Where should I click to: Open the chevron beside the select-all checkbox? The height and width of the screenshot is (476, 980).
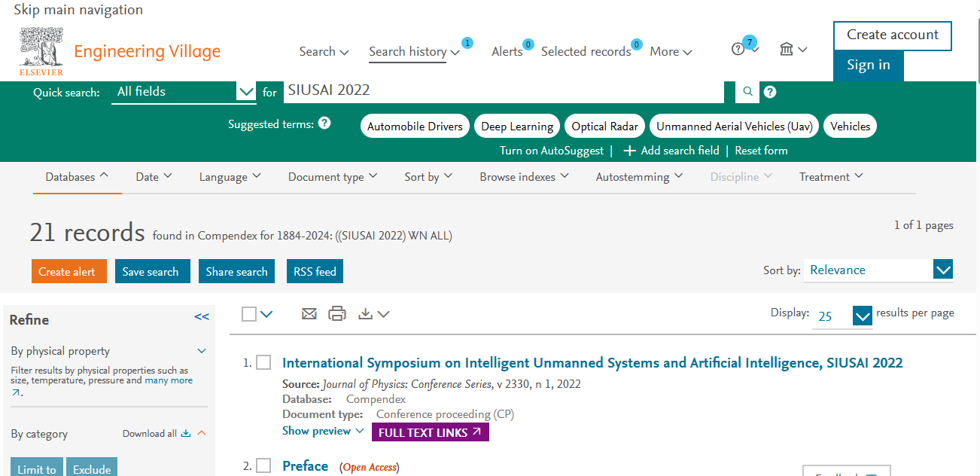(266, 314)
